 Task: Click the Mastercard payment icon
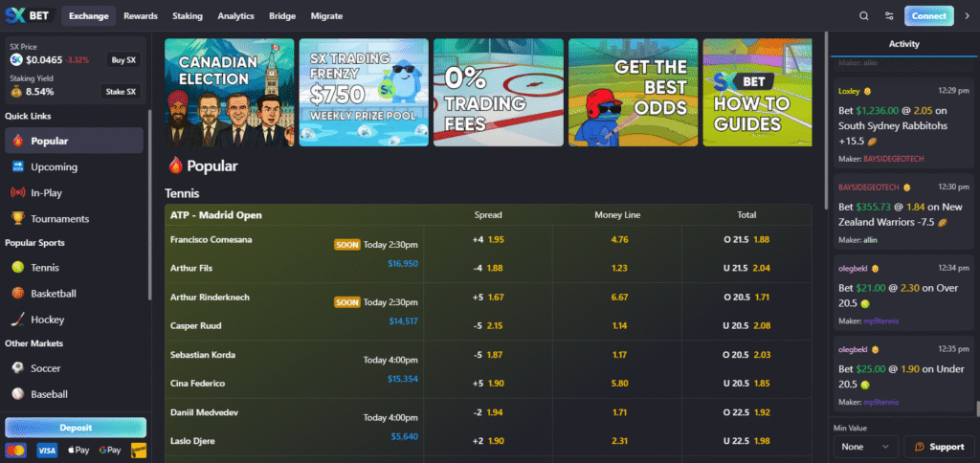(16, 450)
